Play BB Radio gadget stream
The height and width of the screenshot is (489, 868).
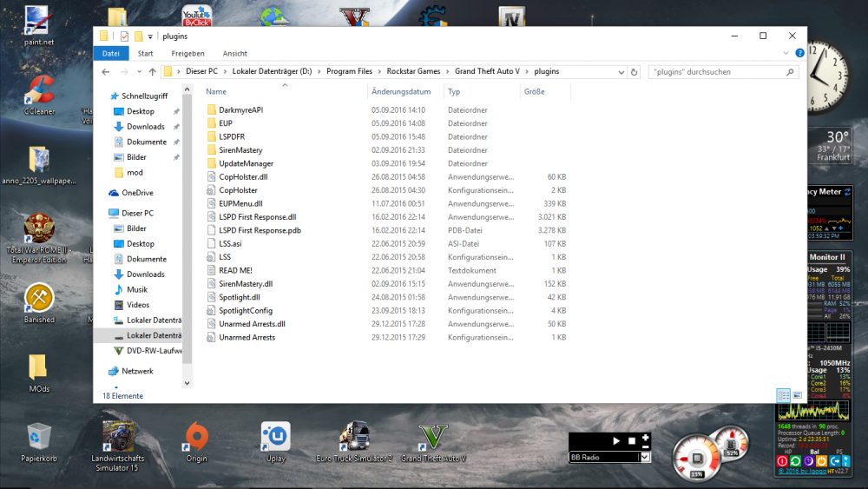click(x=616, y=441)
